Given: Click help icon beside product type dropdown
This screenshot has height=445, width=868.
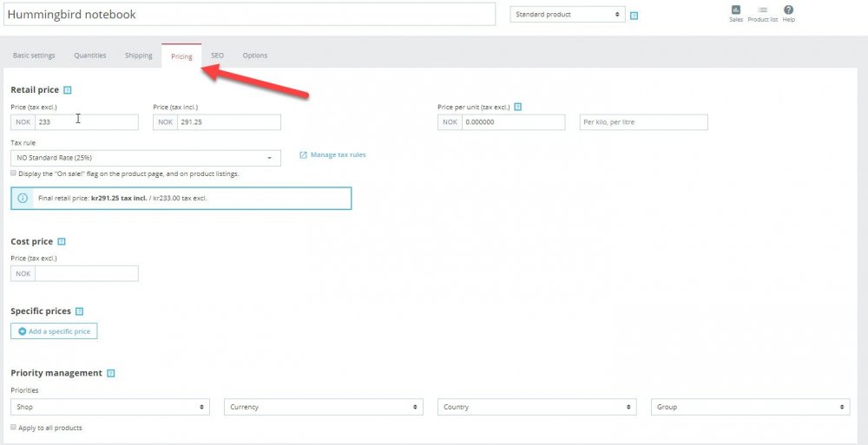Looking at the screenshot, I should 635,16.
